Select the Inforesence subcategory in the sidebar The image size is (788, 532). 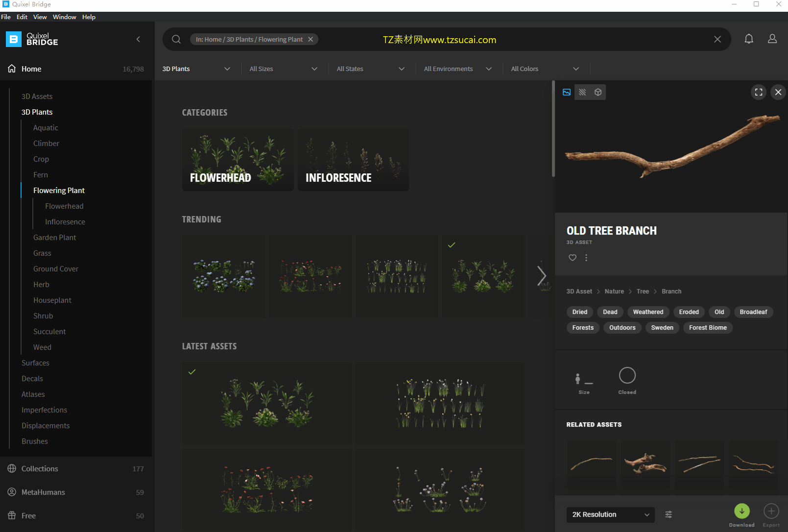(65, 222)
